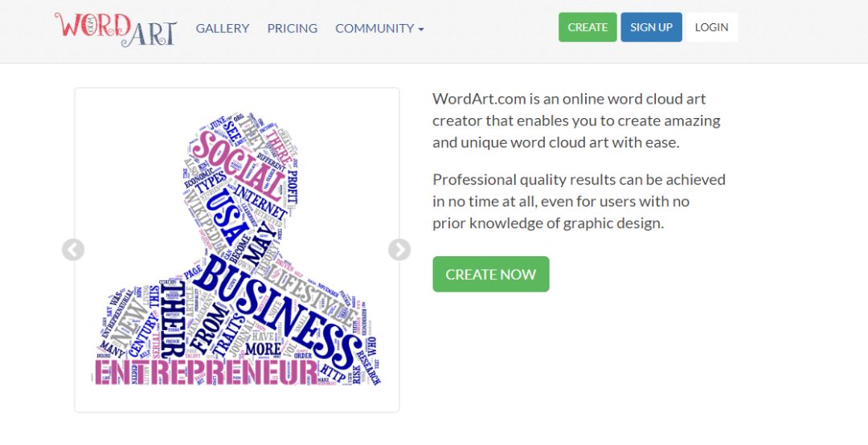Click the WordArt logo
868x445 pixels.
pos(116,29)
